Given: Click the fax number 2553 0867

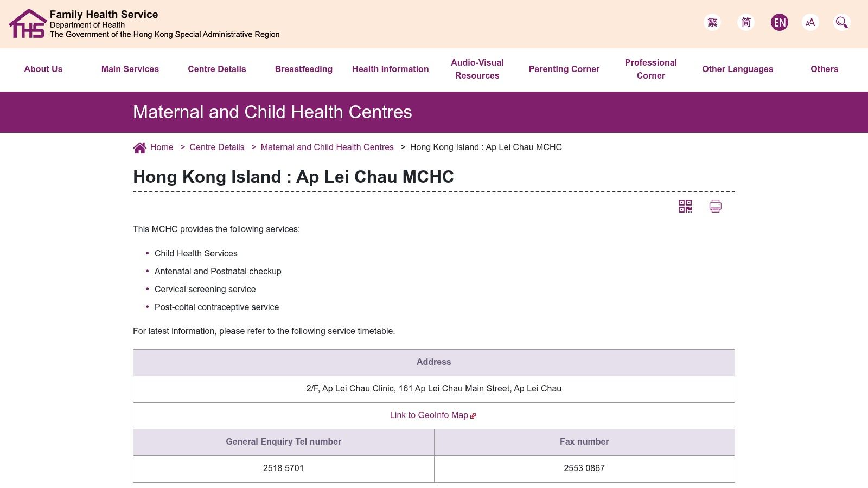Looking at the screenshot, I should (584, 468).
